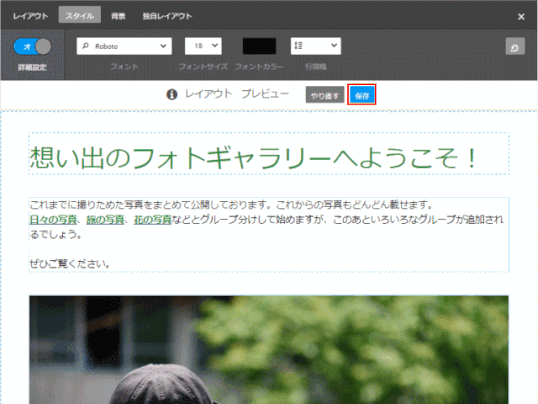The image size is (538, 404).
Task: Click the blue 保存 button
Action: tap(362, 95)
